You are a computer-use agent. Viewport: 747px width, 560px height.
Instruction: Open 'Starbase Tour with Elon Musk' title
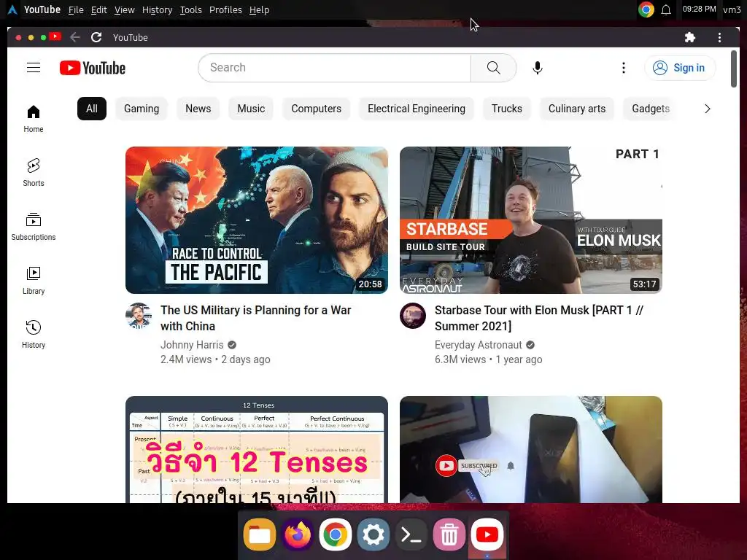(x=539, y=318)
